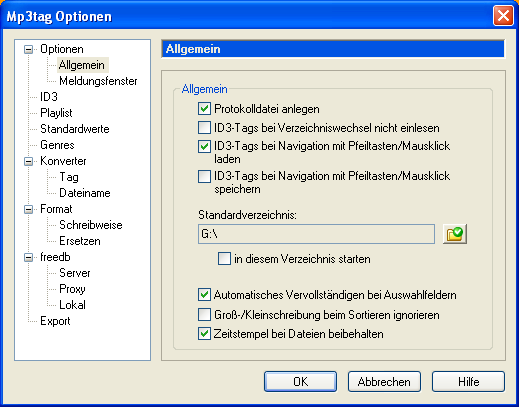Check 'in diesem Verzeichnis starten'
Image resolution: width=519 pixels, height=407 pixels.
click(224, 259)
